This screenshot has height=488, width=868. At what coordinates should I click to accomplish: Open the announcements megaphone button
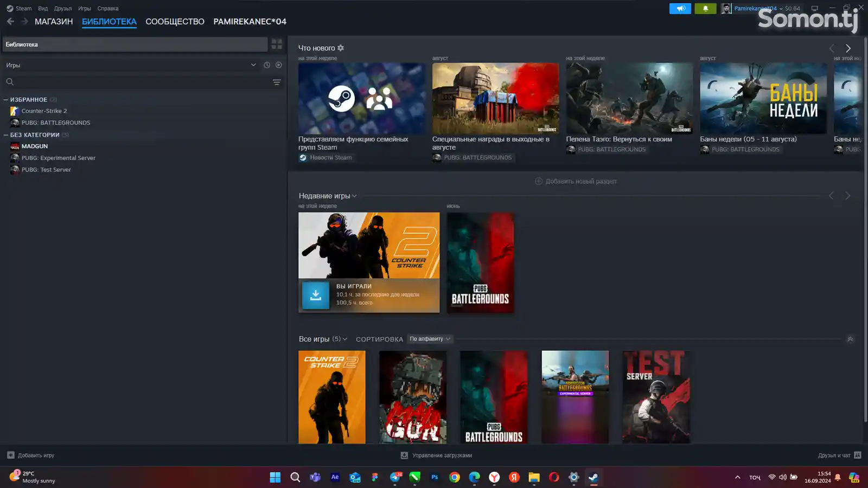680,8
